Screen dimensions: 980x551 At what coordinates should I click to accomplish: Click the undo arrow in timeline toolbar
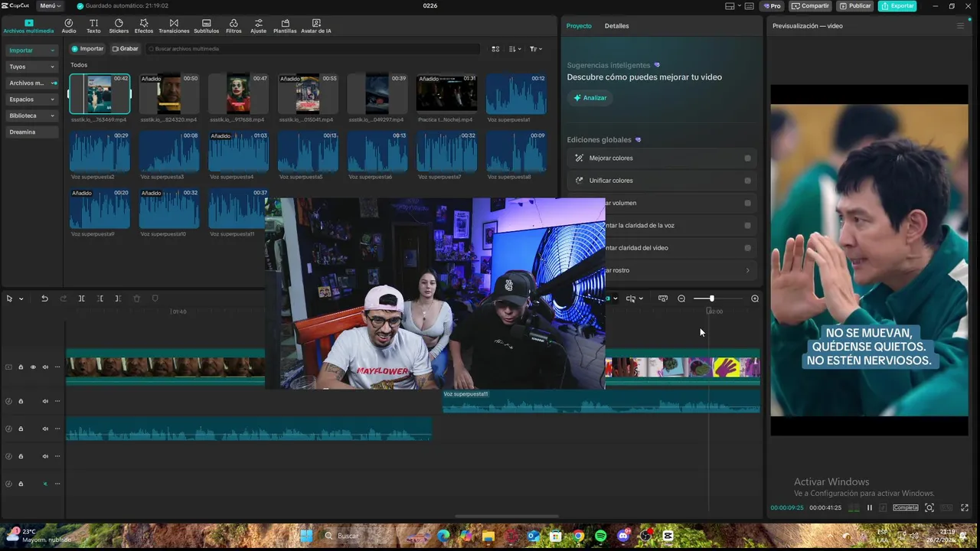pyautogui.click(x=44, y=298)
